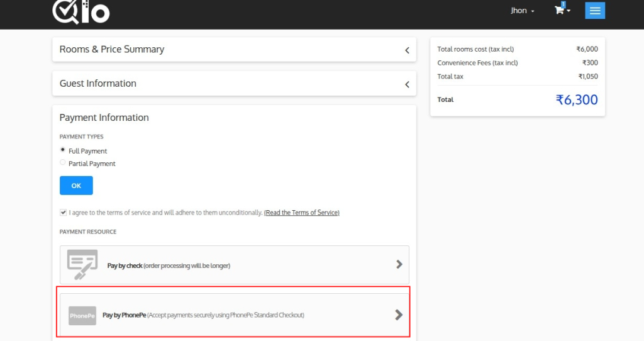
Task: Click the QloApps logo in the header
Action: [x=80, y=11]
